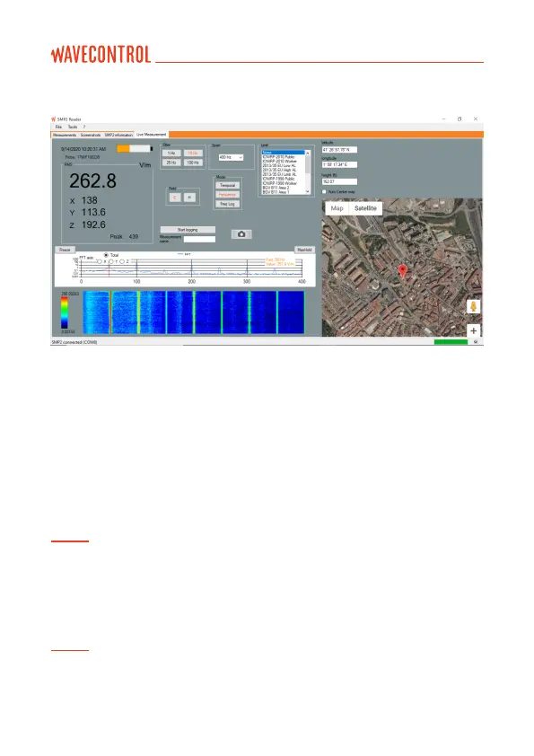The height and width of the screenshot is (756, 534).
Task: Switch to the Screenshots tab
Action: click(x=90, y=135)
